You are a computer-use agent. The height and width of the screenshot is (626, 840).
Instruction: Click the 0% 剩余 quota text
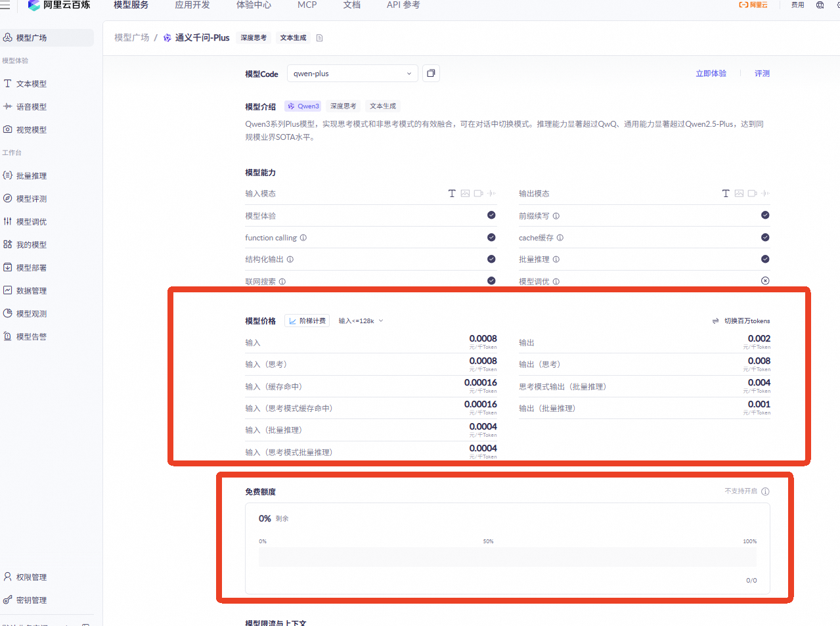(273, 518)
